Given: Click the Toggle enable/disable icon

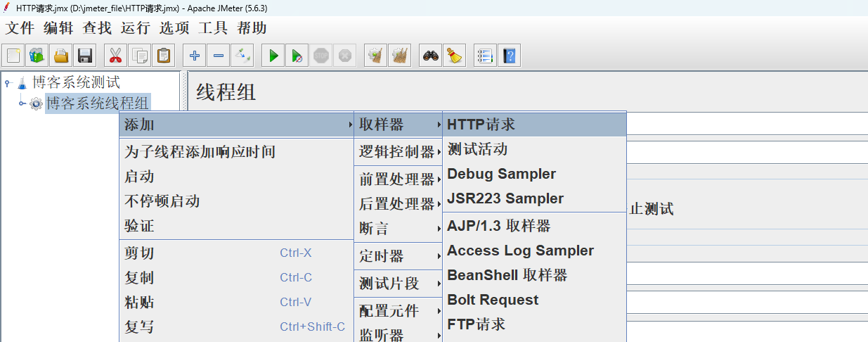Looking at the screenshot, I should pyautogui.click(x=242, y=55).
